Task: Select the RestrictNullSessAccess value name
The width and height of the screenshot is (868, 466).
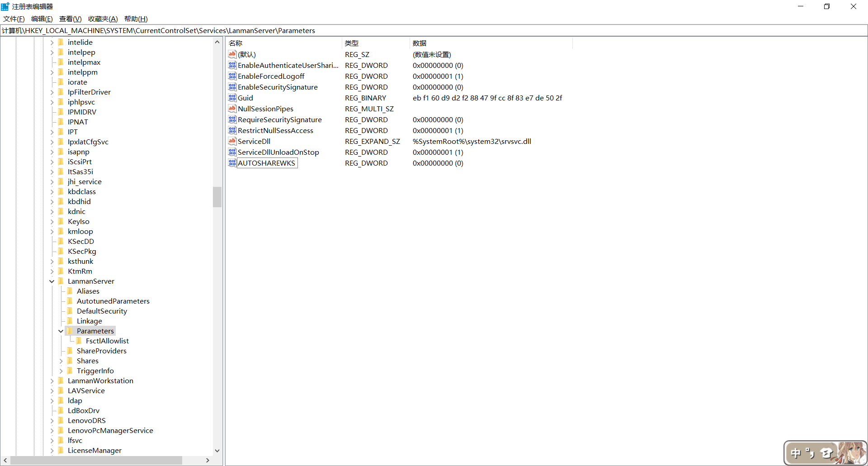Action: click(276, 130)
